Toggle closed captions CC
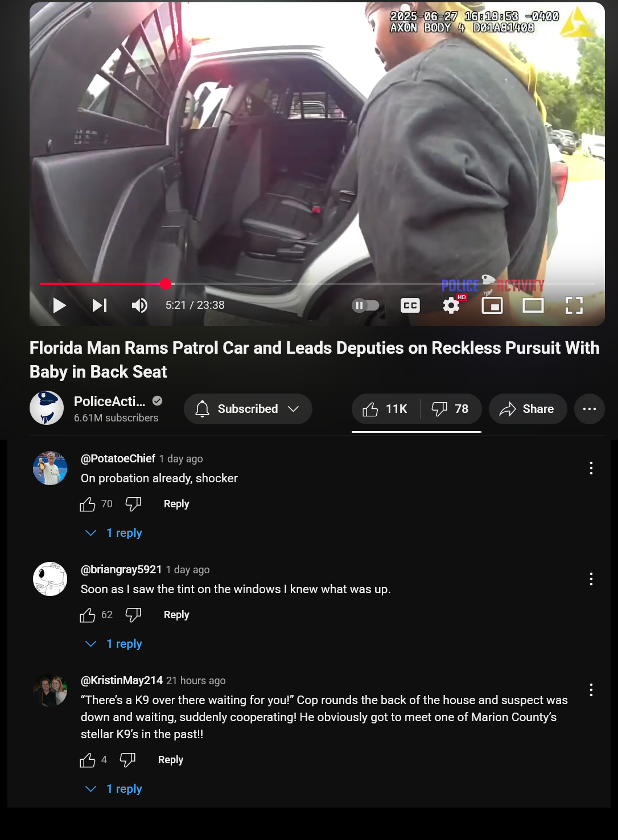Image resolution: width=618 pixels, height=840 pixels. coord(410,305)
